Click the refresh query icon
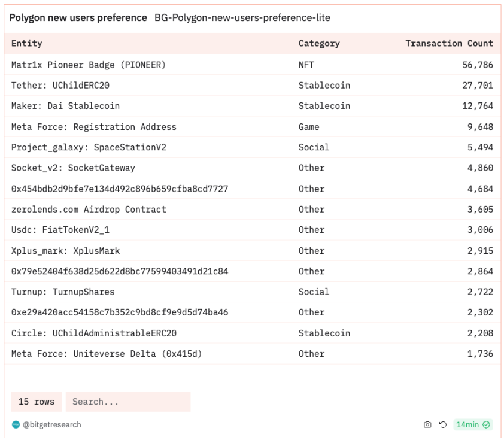Viewport: 504px width, 443px height. pos(443,424)
